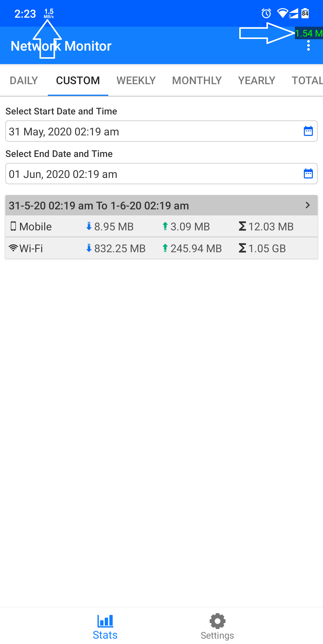
Task: Tap the Mobile total 12.03 MB value
Action: tap(271, 226)
